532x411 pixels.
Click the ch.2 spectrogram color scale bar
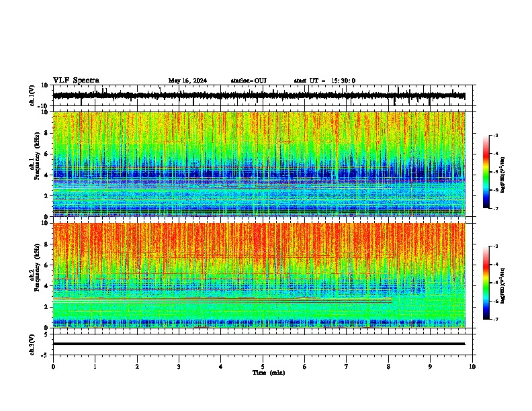point(486,283)
